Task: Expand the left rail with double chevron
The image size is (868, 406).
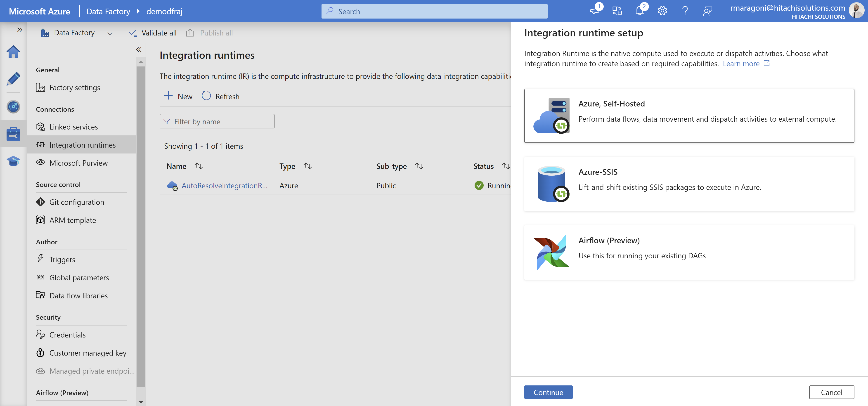Action: click(19, 30)
